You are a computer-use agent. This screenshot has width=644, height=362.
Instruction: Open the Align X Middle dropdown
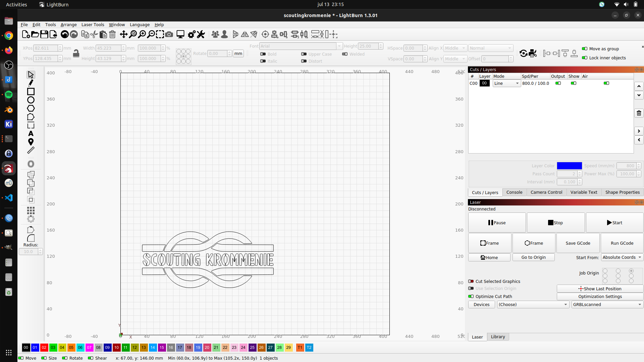click(x=455, y=48)
